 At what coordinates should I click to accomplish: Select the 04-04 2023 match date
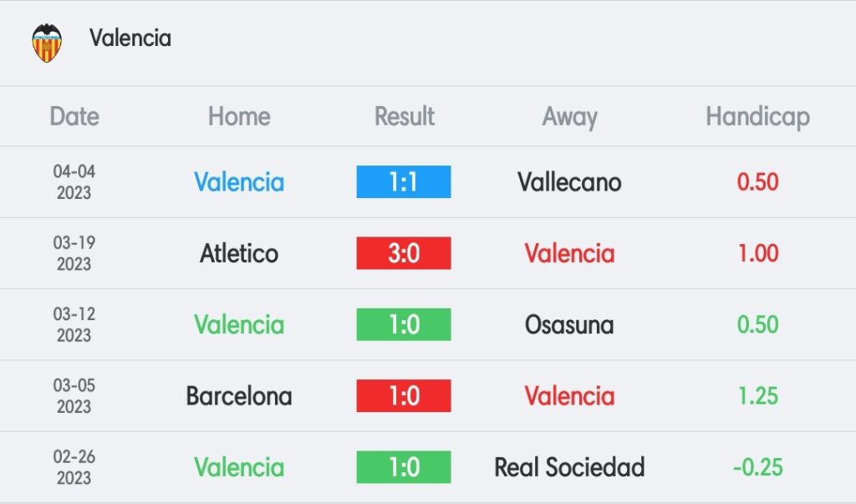coord(74,182)
